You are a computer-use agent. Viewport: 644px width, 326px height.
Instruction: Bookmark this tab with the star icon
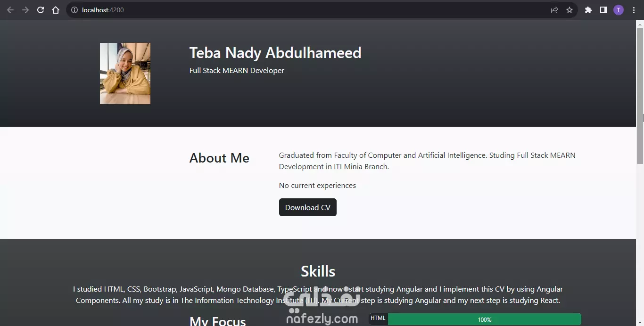(x=570, y=10)
